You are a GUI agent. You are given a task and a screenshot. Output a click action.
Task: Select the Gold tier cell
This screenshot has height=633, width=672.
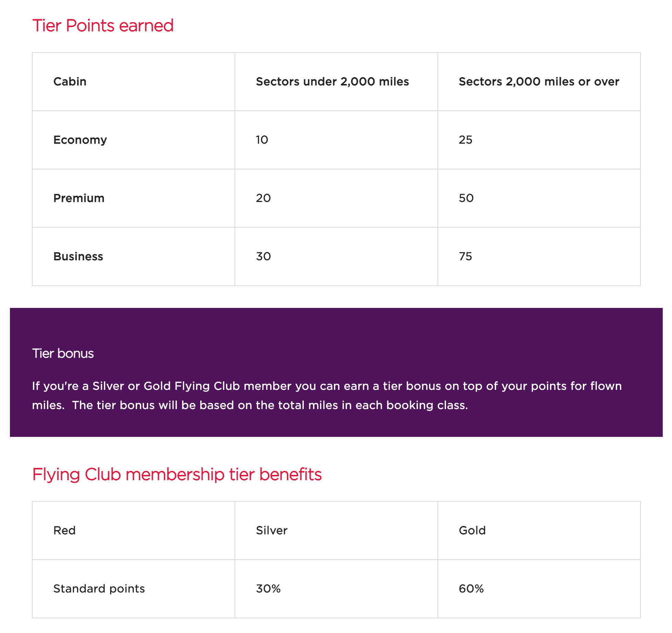coord(472,530)
